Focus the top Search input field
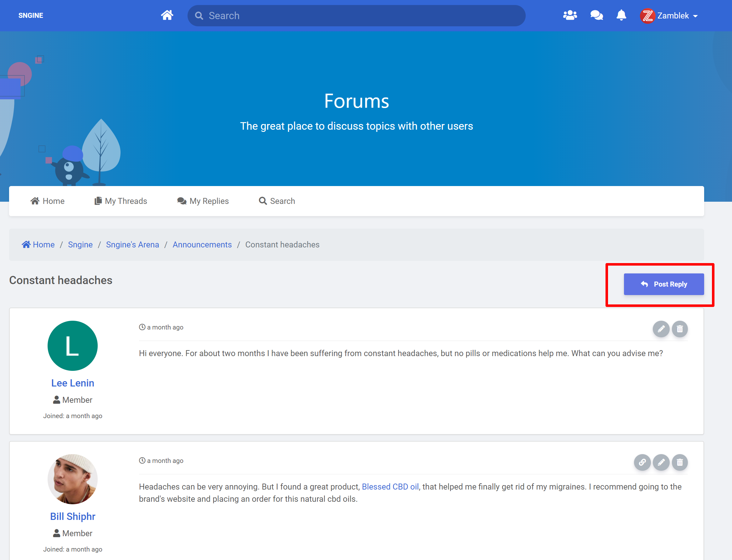The width and height of the screenshot is (732, 560). point(357,16)
